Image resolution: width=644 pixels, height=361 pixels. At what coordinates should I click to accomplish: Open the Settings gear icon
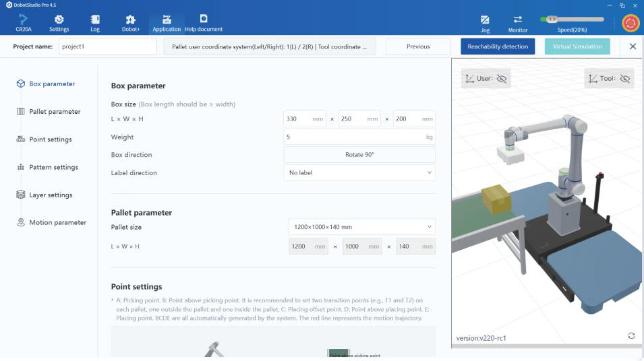point(59,20)
